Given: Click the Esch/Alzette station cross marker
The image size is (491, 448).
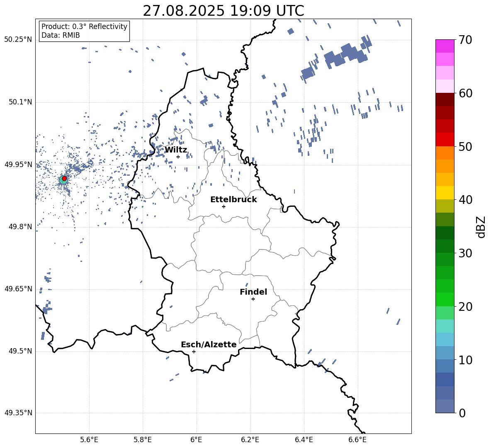Looking at the screenshot, I should coord(194,351).
